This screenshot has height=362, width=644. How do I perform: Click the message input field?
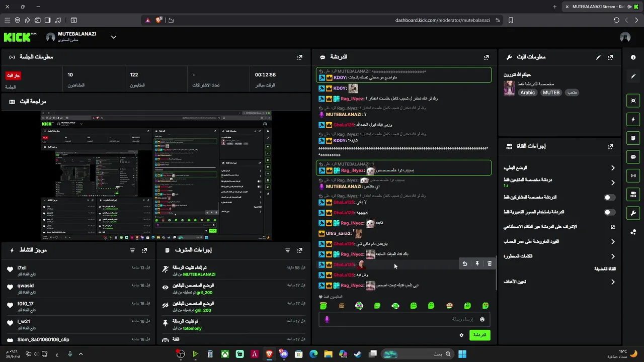tap(404, 319)
